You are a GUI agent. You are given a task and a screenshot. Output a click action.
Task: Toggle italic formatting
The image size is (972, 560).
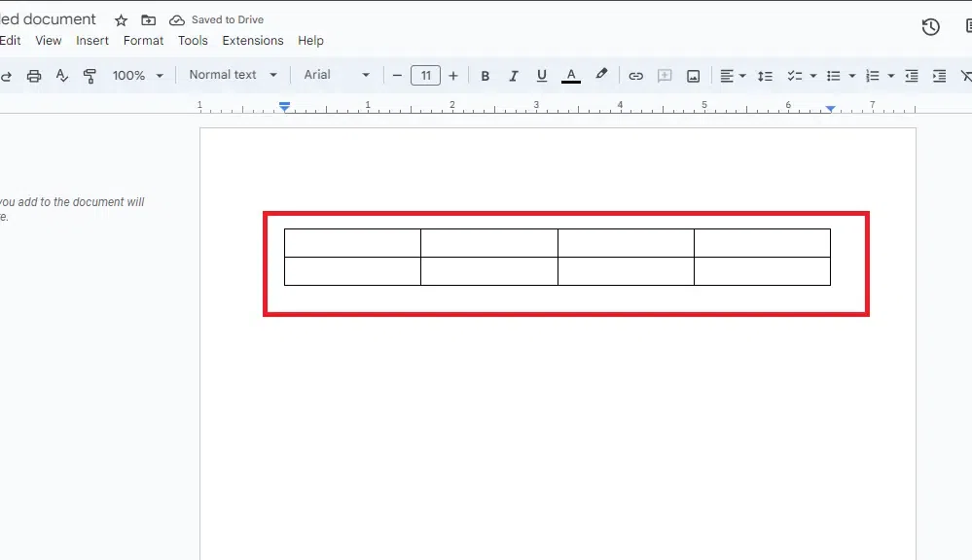(x=514, y=76)
